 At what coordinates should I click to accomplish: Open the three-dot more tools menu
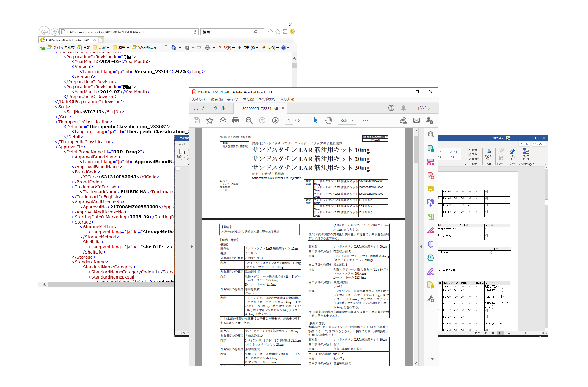[366, 120]
